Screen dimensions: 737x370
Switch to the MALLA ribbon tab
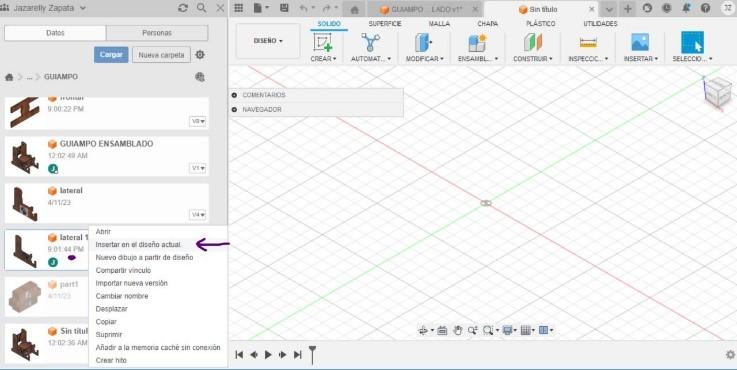(439, 24)
